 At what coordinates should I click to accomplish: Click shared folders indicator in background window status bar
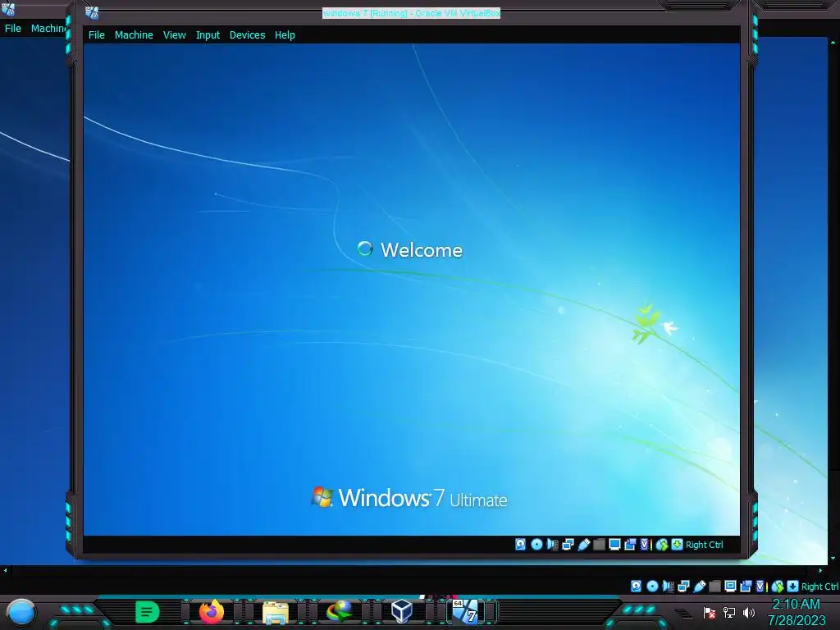714,586
